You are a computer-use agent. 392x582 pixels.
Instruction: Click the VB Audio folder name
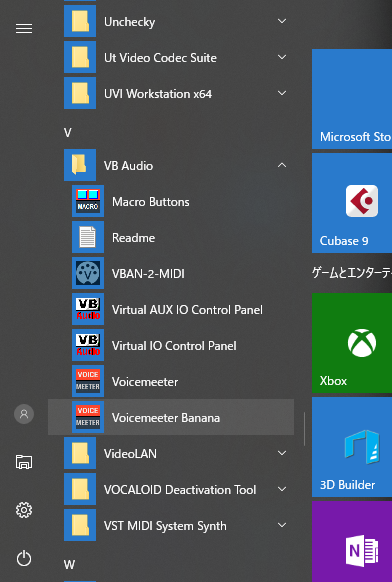(x=128, y=166)
